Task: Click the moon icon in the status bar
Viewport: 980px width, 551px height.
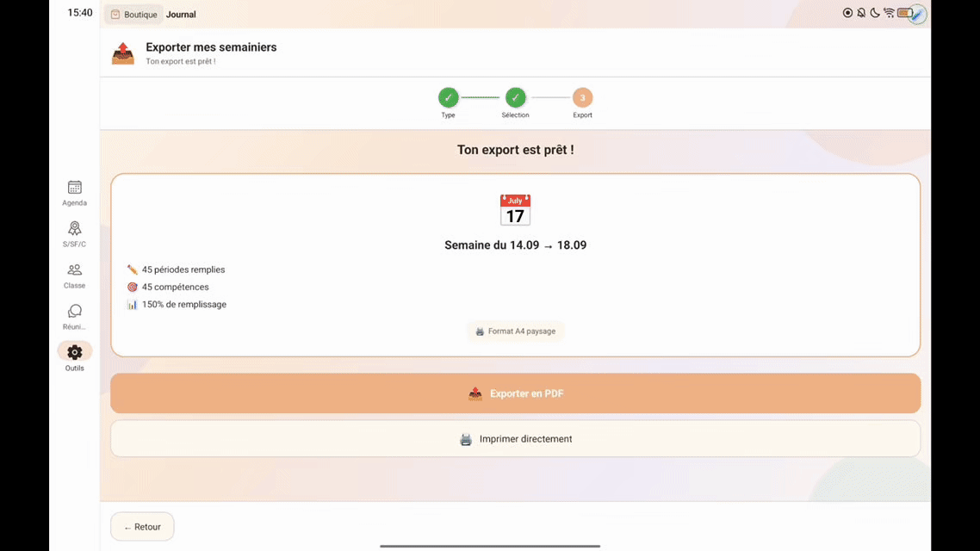Action: point(876,13)
